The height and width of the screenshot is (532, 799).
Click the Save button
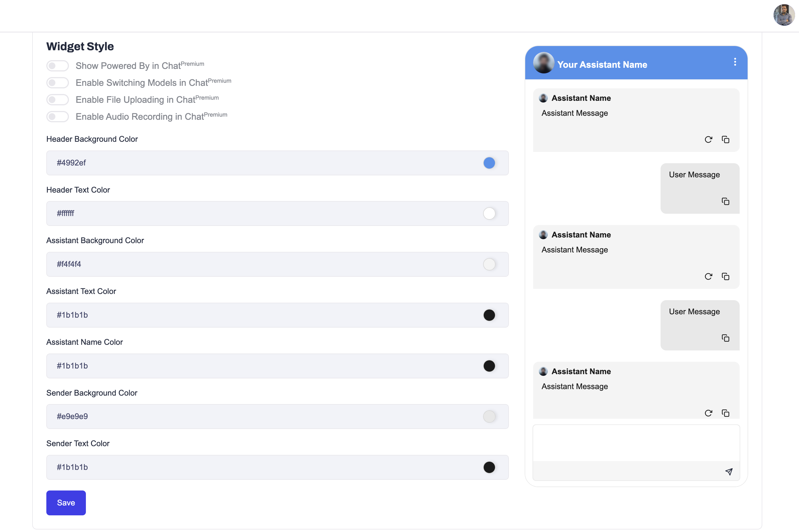(x=66, y=502)
